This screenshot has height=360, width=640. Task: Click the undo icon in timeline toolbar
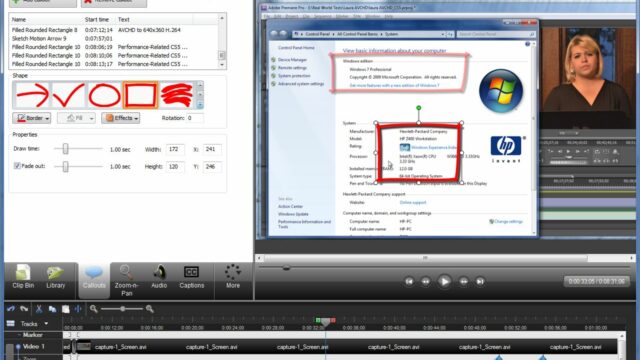click(x=11, y=309)
